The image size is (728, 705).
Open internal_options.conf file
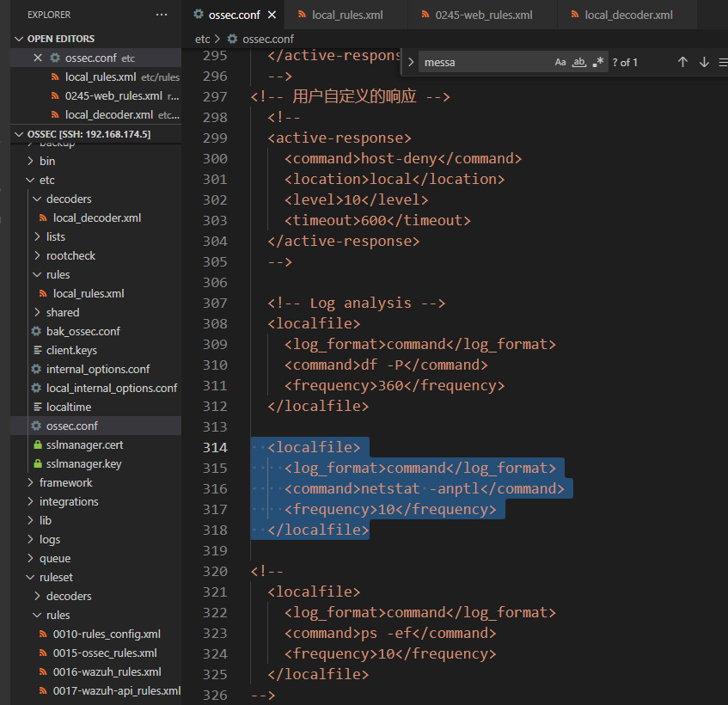tap(95, 370)
